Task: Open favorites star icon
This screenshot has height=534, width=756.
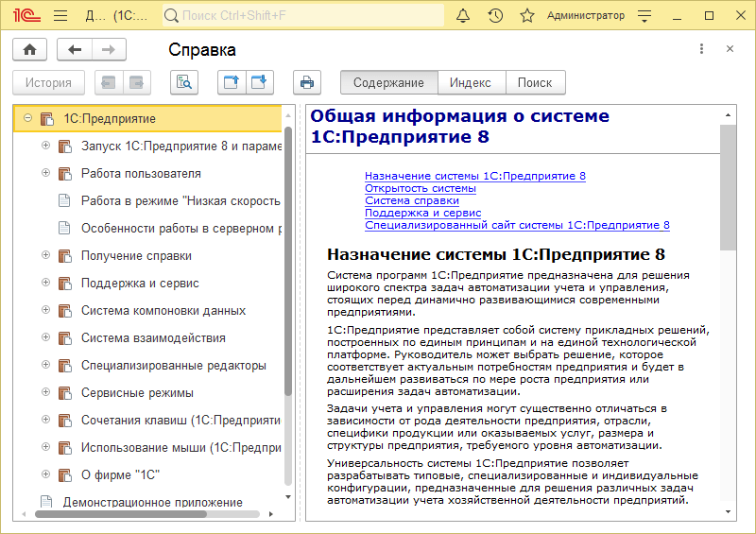Action: click(x=527, y=16)
